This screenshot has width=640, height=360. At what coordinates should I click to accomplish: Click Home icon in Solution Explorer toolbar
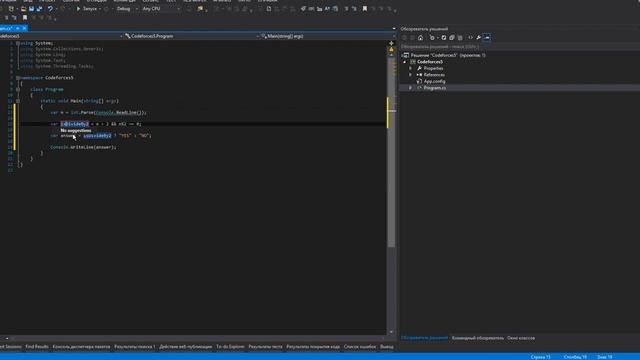[420, 38]
